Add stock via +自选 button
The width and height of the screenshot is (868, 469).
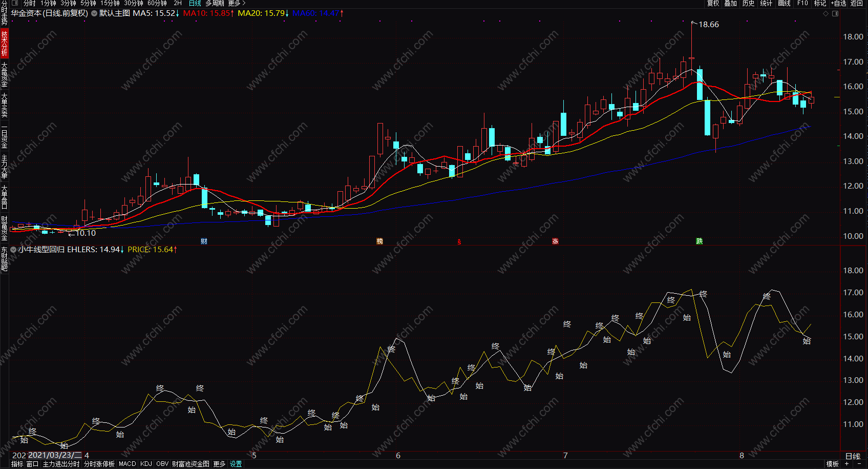[x=838, y=3]
